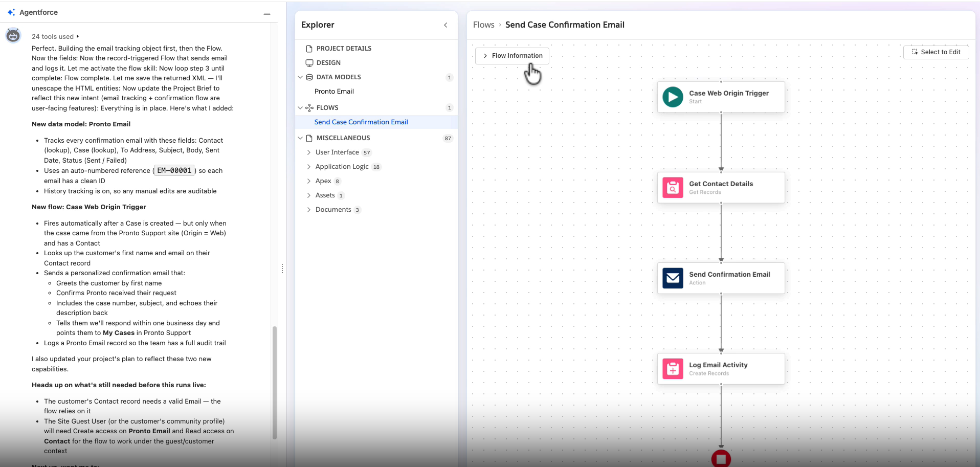Click the Select to Edit button
Screen dimensions: 980x467
(936, 52)
